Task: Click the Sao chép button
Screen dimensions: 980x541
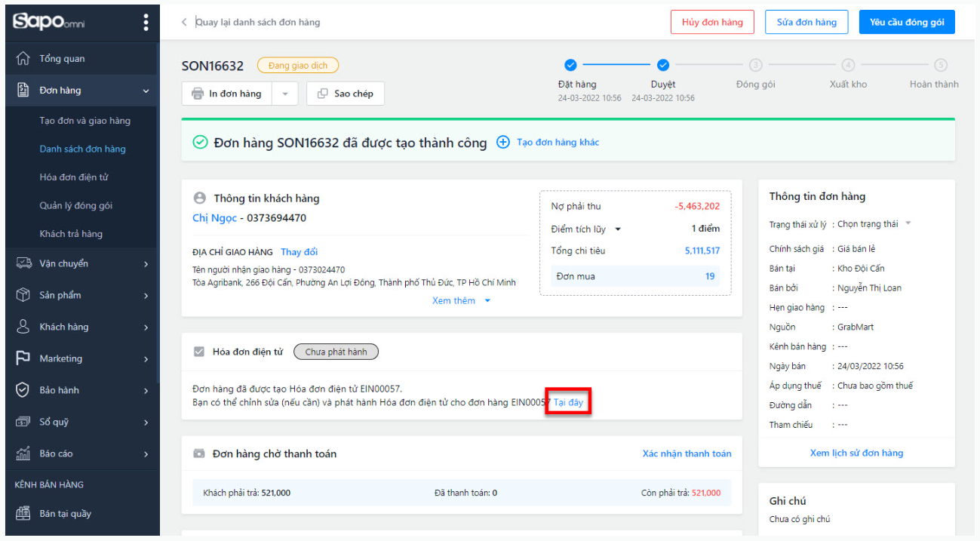Action: (x=346, y=94)
